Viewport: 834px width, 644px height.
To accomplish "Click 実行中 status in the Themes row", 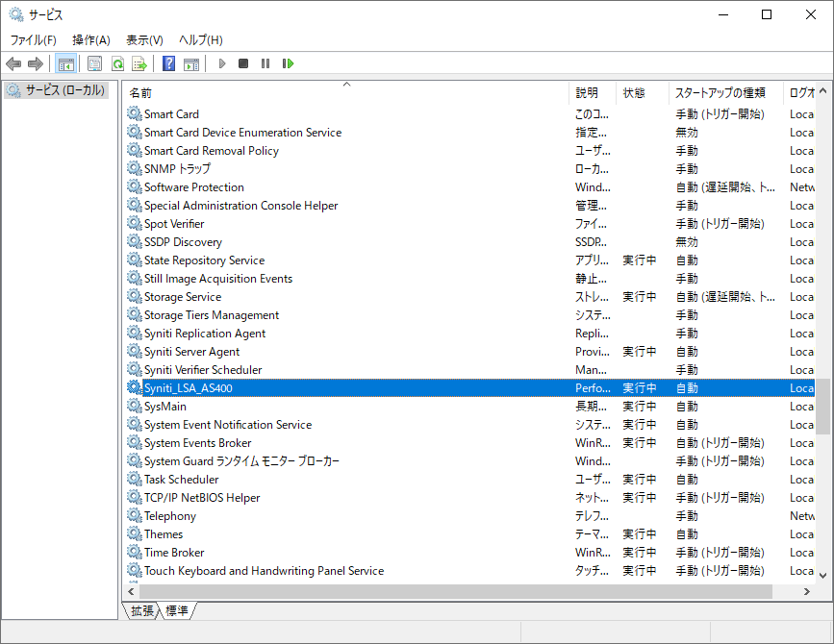I will 640,534.
